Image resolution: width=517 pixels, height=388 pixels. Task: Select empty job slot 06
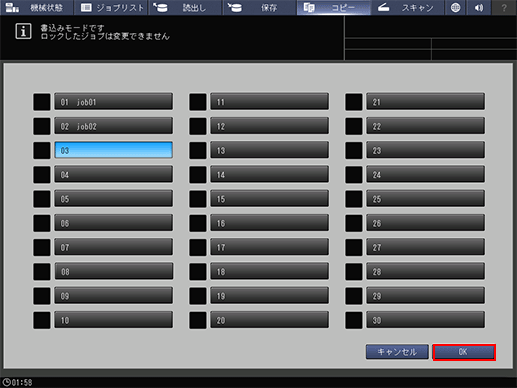coord(113,223)
